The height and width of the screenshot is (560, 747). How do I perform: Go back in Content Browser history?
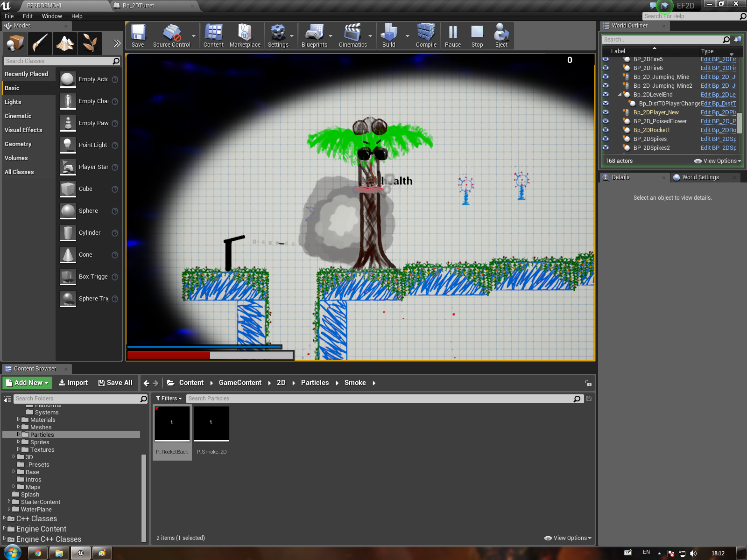(147, 383)
